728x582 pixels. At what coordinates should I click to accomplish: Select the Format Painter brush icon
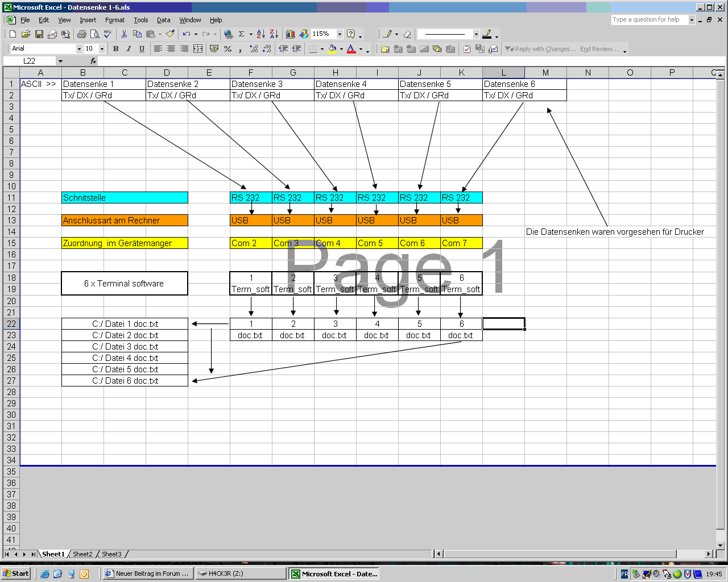tap(170, 34)
